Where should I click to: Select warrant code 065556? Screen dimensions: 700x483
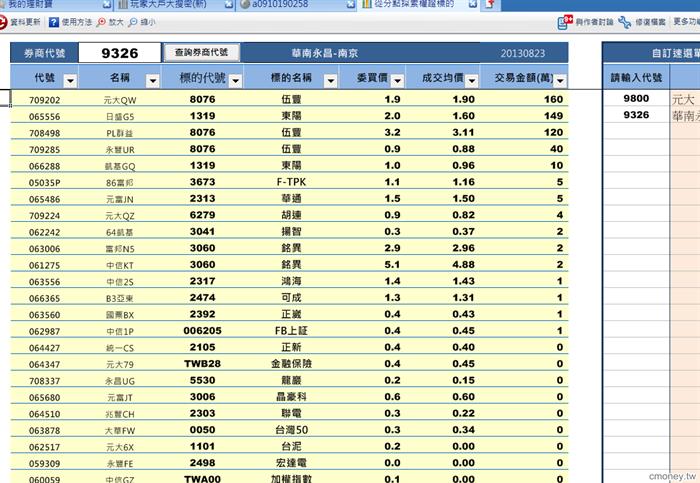[44, 117]
